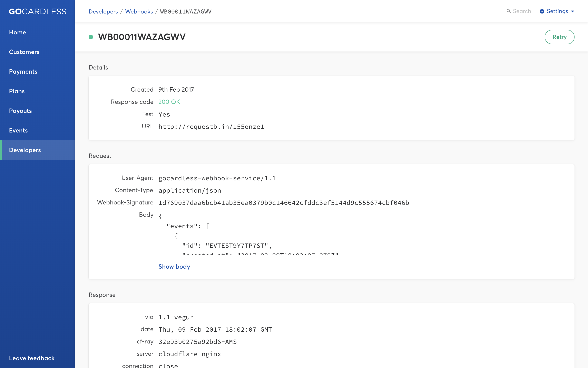Screen dimensions: 588x368
Task: Click the cf-ray value 32e93b0275a92bd6-AMS
Action: point(198,342)
